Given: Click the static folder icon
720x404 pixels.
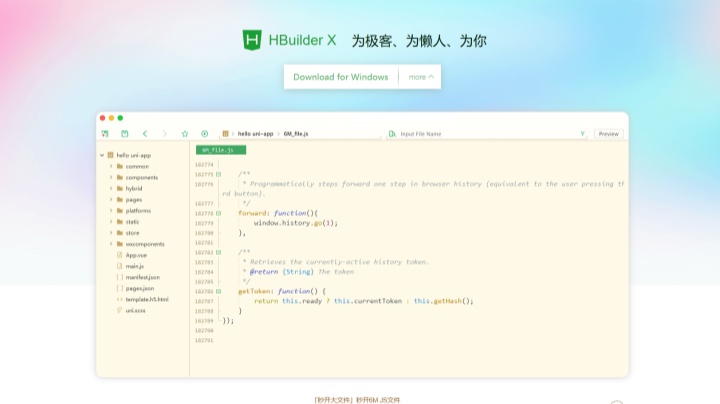Looking at the screenshot, I should pyautogui.click(x=120, y=221).
